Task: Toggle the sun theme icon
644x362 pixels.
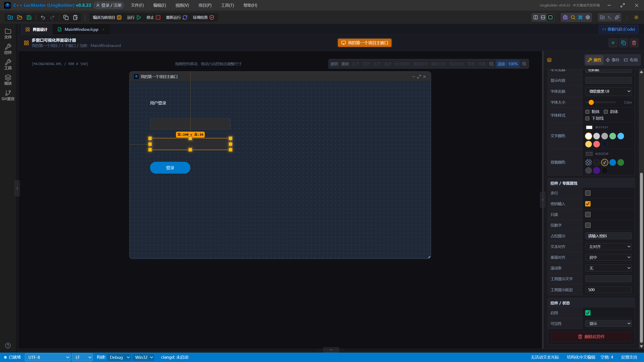Action: 636,17
